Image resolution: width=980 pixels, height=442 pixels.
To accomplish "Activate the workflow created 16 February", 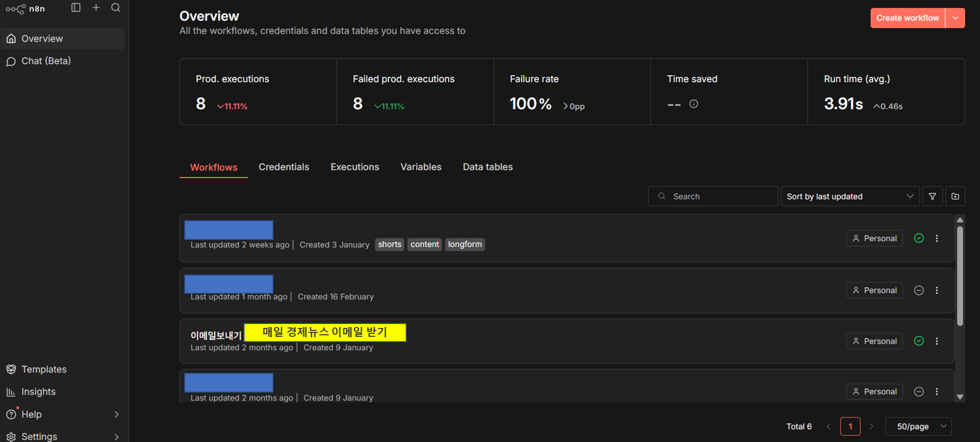I will click(x=919, y=290).
